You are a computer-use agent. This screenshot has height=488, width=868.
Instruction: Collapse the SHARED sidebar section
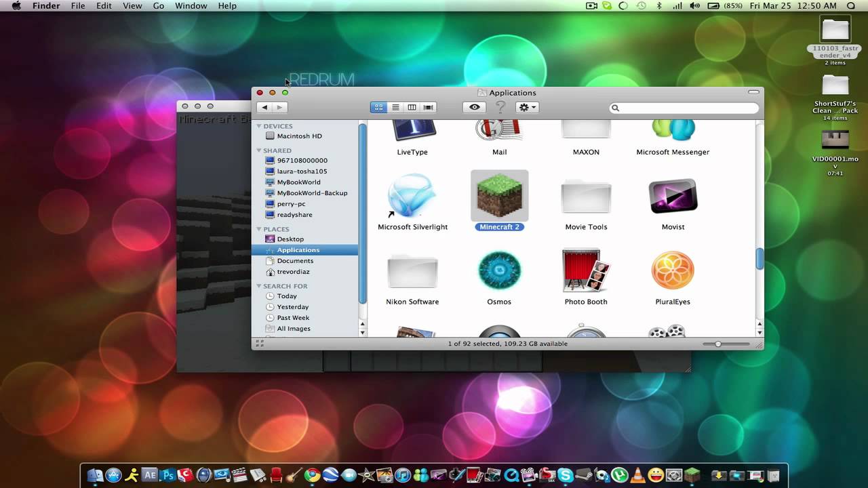(259, 150)
